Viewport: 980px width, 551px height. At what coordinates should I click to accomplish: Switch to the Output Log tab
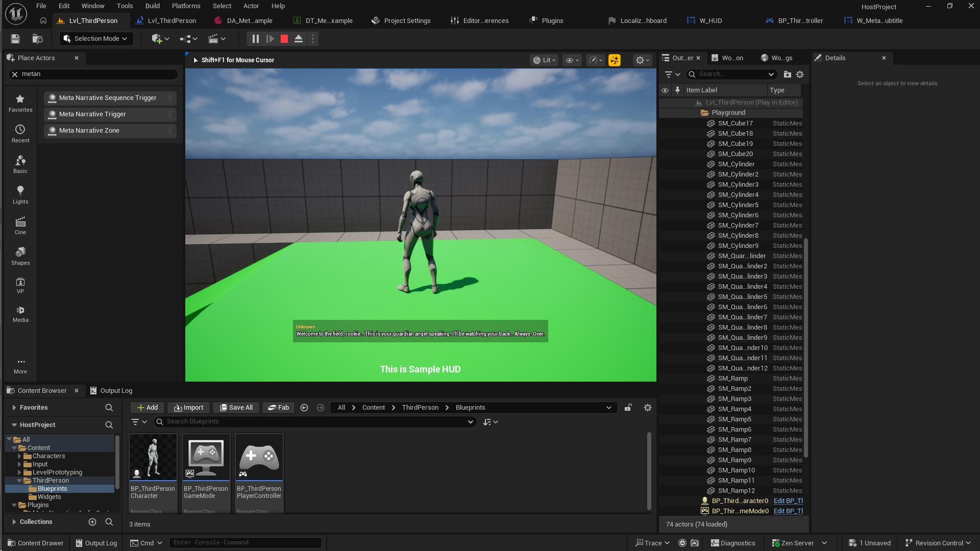point(116,390)
